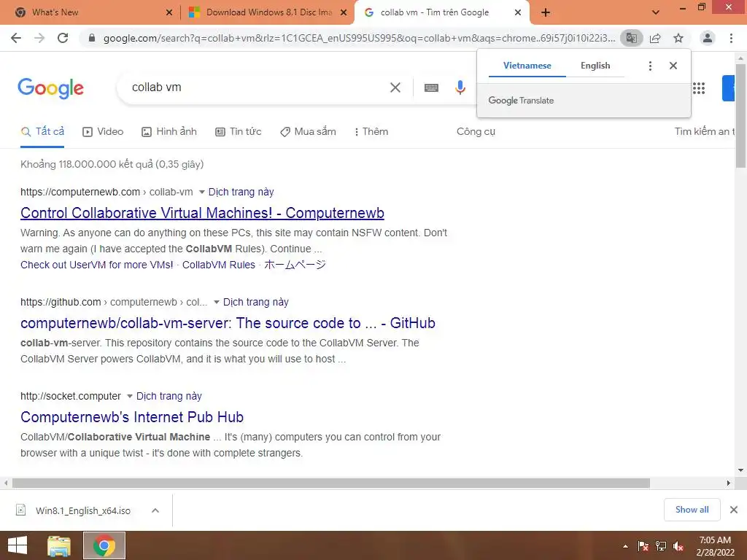Viewport: 747px width, 560px height.
Task: Share this page using the share icon
Action: coord(655,38)
